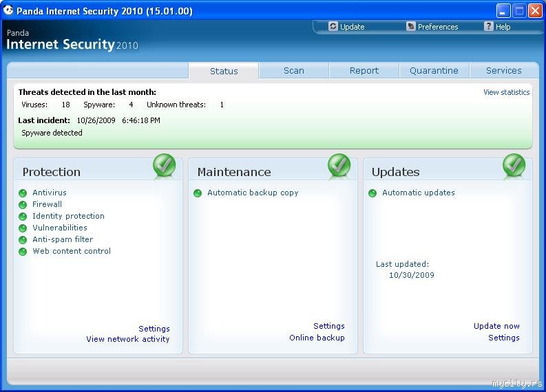
Task: Click the Protection green checkmark icon
Action: coord(164,165)
